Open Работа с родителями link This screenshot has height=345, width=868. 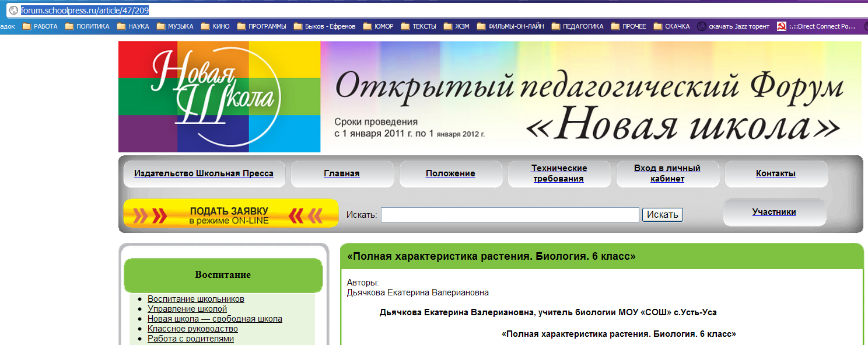(x=191, y=339)
